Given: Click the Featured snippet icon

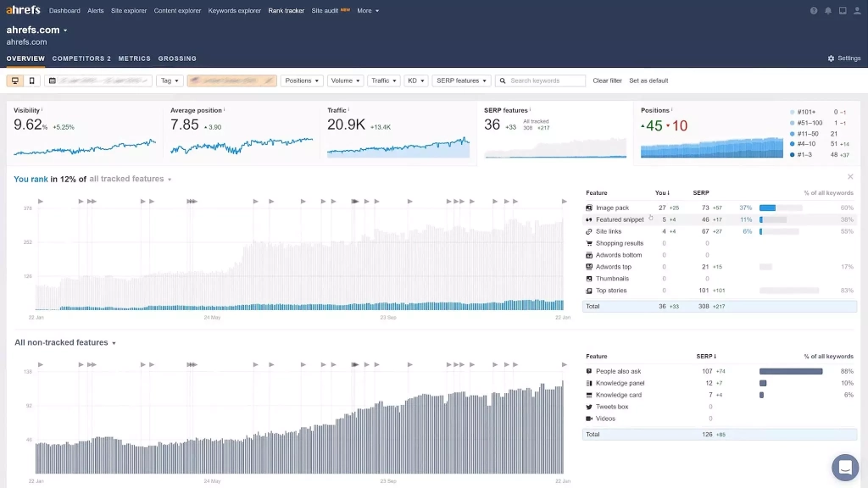Looking at the screenshot, I should [589, 219].
